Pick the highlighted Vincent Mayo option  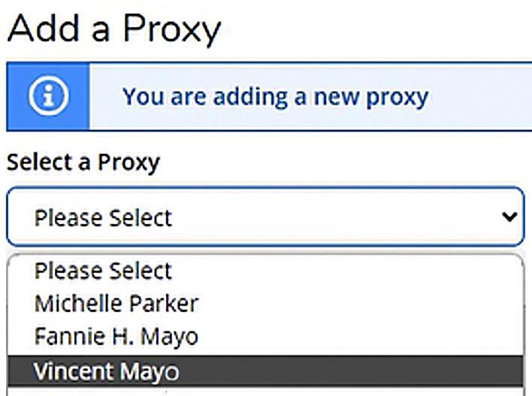tap(107, 371)
